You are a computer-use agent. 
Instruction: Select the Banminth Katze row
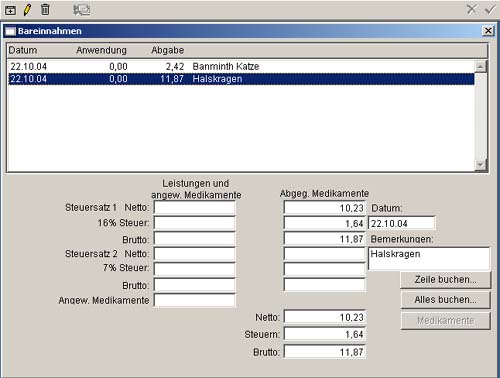click(241, 66)
